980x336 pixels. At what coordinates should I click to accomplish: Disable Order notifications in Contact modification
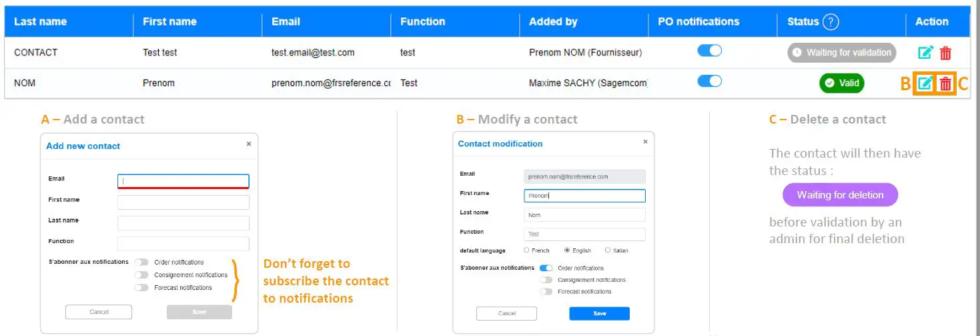point(546,268)
